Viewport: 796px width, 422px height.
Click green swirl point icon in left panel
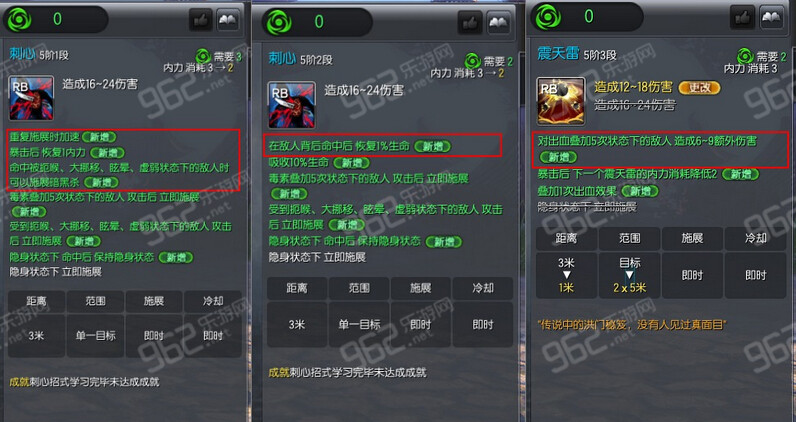click(x=20, y=20)
